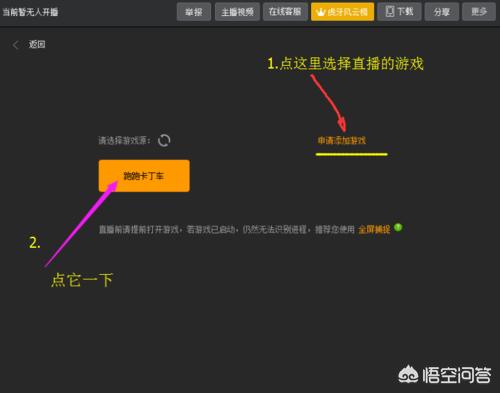The width and height of the screenshot is (500, 393).
Task: Click the 请选择游戏源 label
Action: 124,140
